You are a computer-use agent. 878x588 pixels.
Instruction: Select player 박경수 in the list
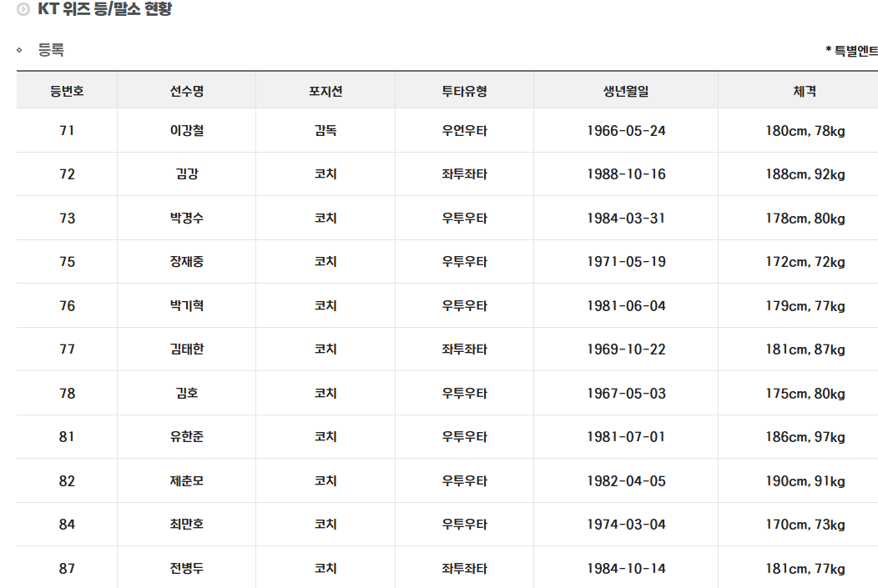186,219
